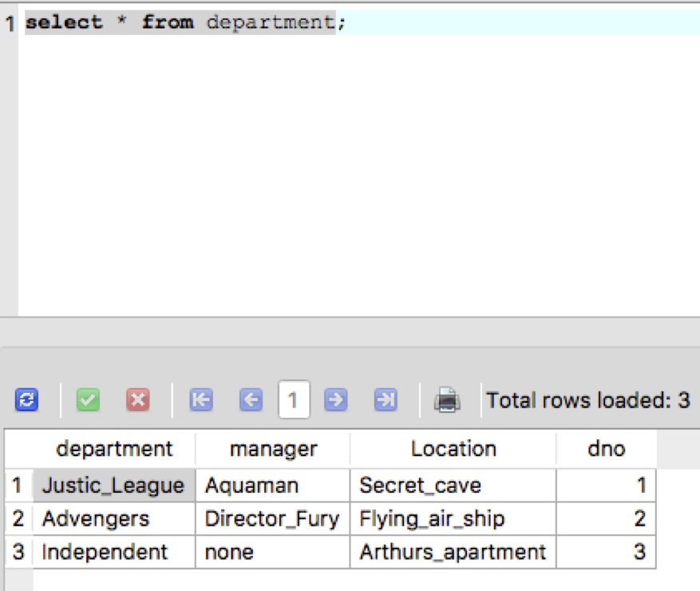Select the dno column header

point(606,449)
